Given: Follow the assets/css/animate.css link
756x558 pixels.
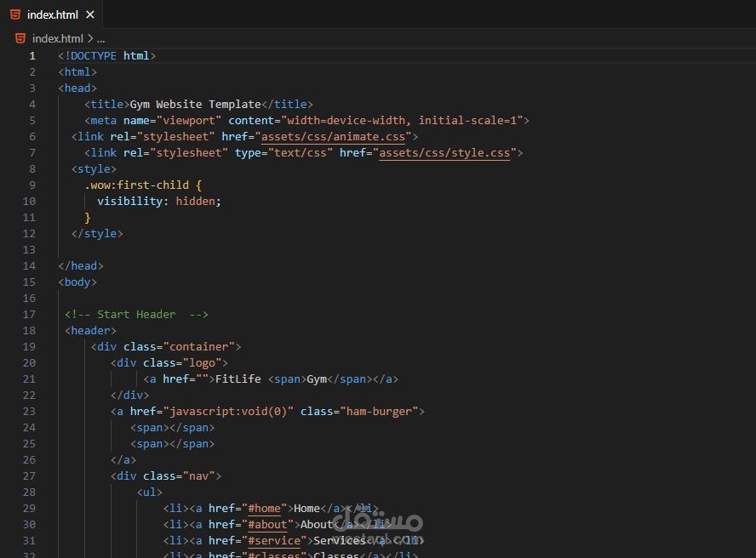Looking at the screenshot, I should pos(333,137).
